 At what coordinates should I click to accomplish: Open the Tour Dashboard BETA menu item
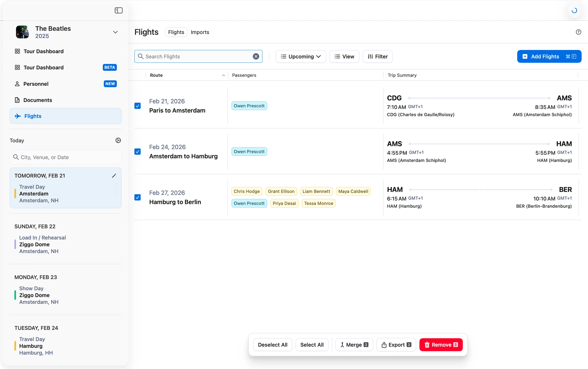pyautogui.click(x=43, y=67)
